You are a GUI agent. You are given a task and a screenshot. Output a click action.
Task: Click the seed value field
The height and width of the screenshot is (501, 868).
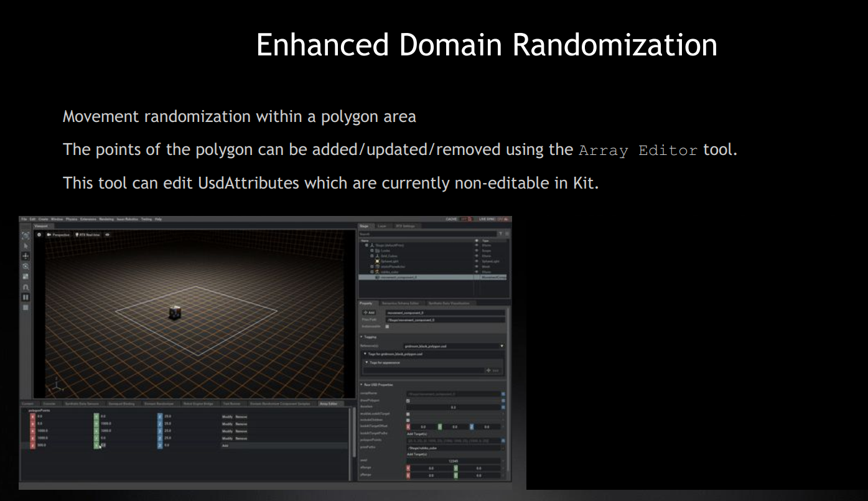454,461
